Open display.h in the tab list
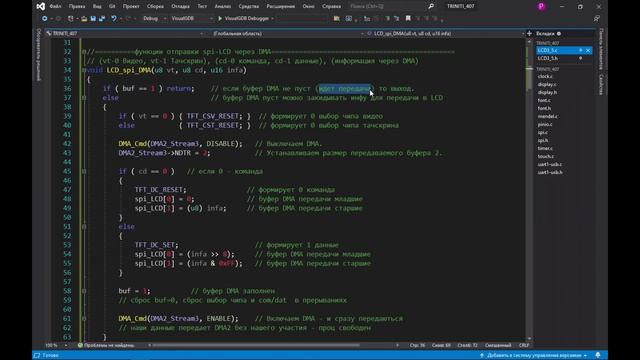This screenshot has width=640, height=360. tap(547, 92)
